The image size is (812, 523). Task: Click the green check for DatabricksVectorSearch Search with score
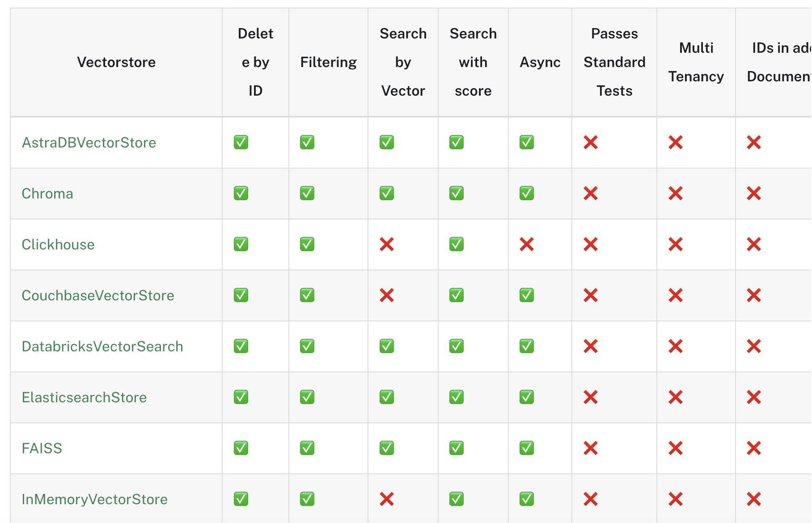click(457, 346)
